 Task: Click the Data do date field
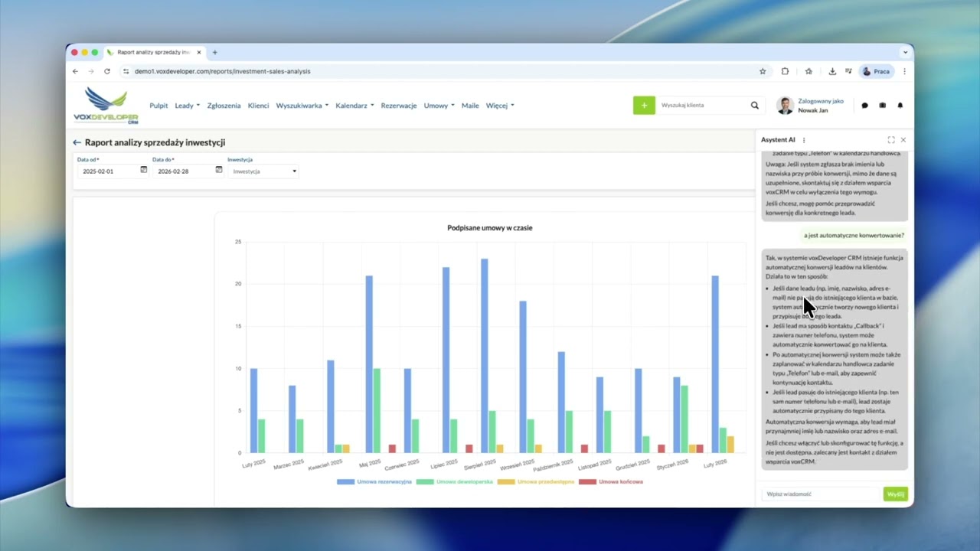(x=181, y=171)
